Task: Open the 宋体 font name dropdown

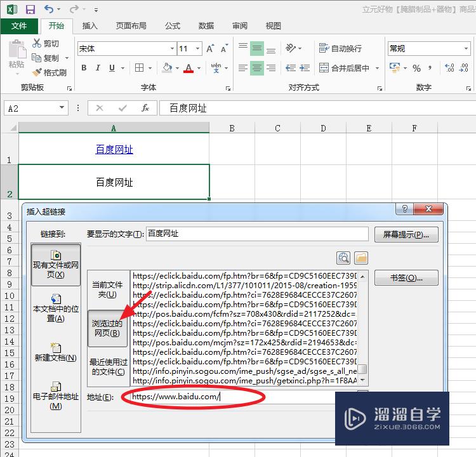Action: [x=172, y=49]
